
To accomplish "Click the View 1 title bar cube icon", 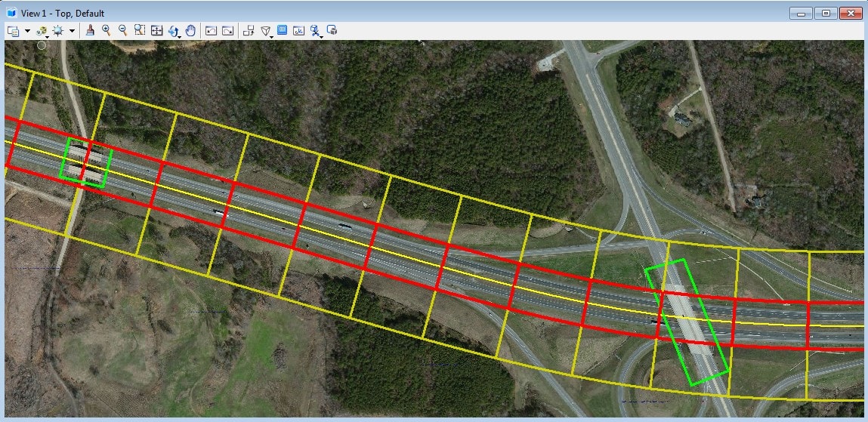I will click(12, 13).
